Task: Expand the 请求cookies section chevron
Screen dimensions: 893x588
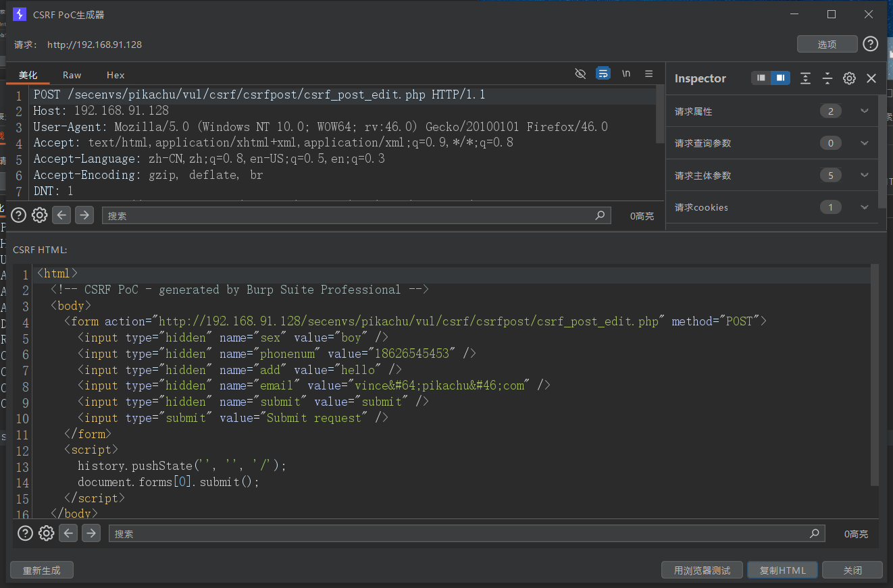Action: 865,207
